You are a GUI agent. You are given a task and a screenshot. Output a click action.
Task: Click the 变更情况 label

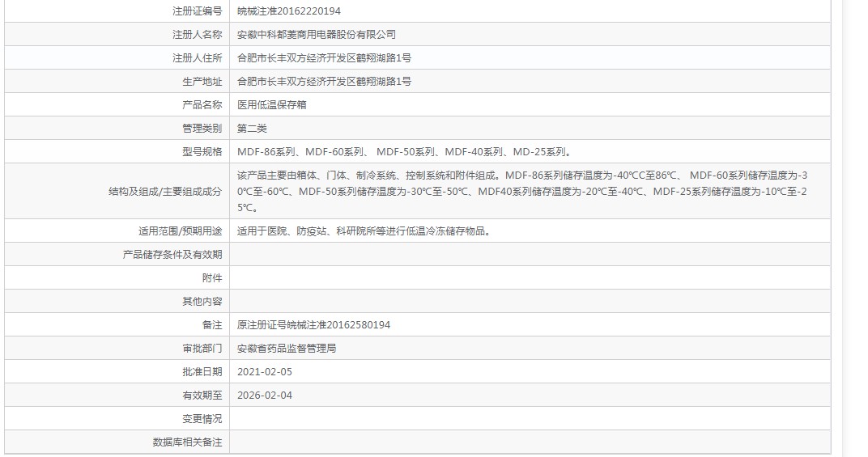coord(202,419)
